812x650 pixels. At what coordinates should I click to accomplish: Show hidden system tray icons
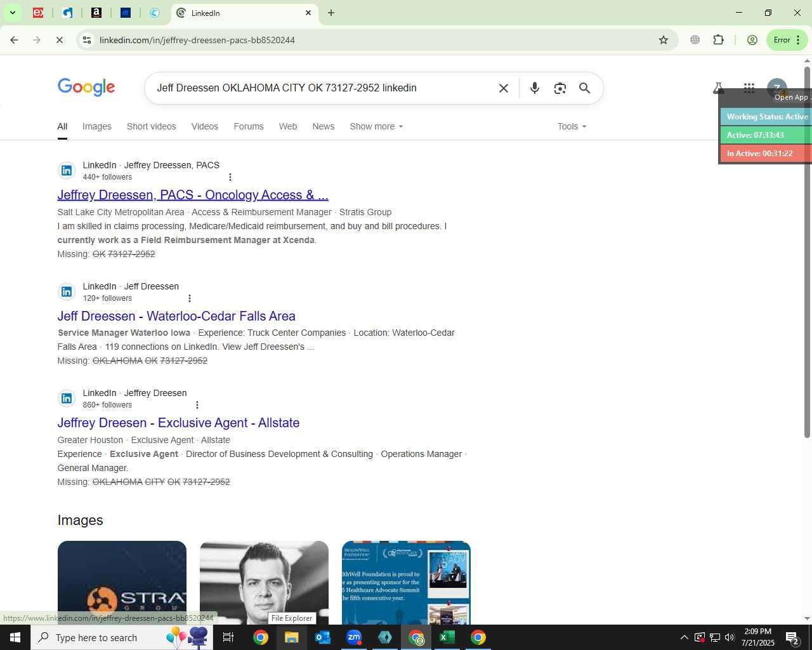point(684,637)
